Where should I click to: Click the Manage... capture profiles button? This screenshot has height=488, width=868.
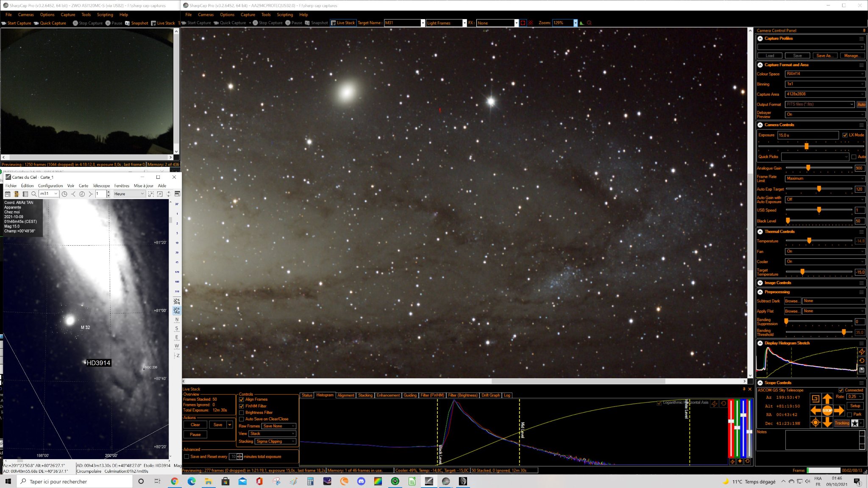pos(851,55)
